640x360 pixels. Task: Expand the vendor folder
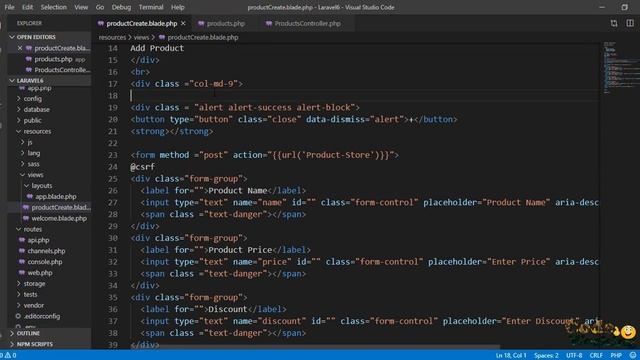coord(33,305)
